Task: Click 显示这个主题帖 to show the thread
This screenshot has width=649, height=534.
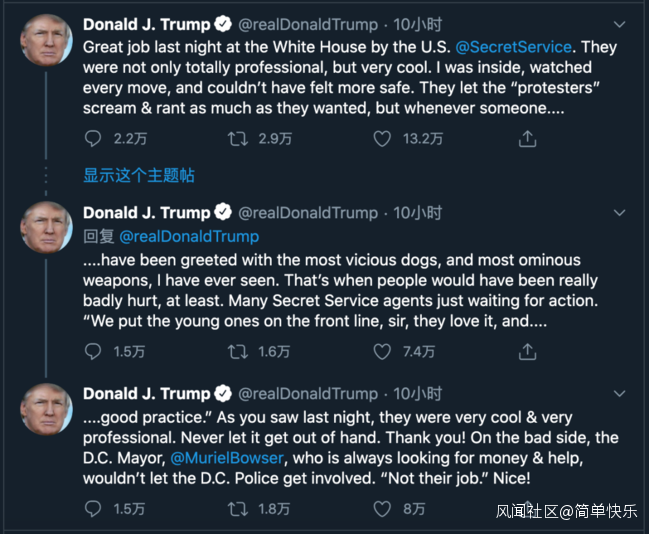Action: [138, 176]
